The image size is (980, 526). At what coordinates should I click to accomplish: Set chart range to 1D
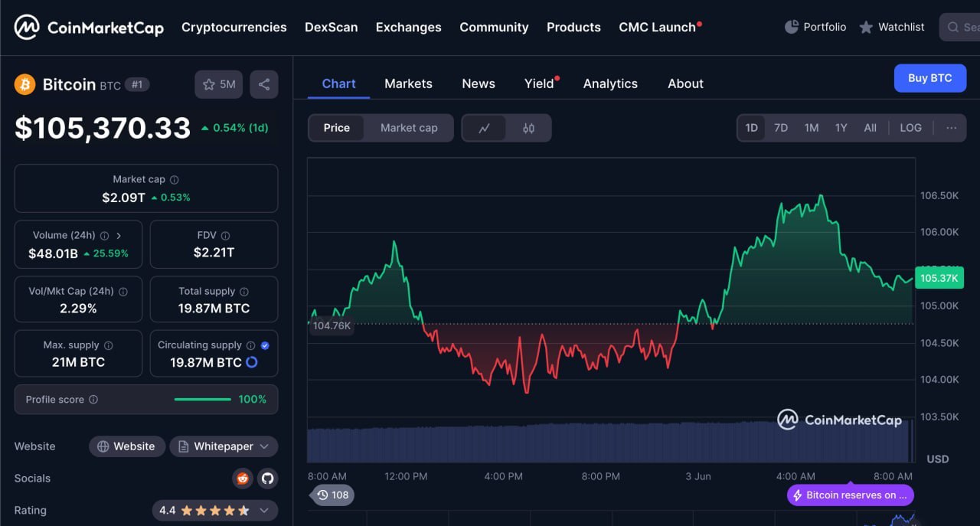(x=752, y=128)
